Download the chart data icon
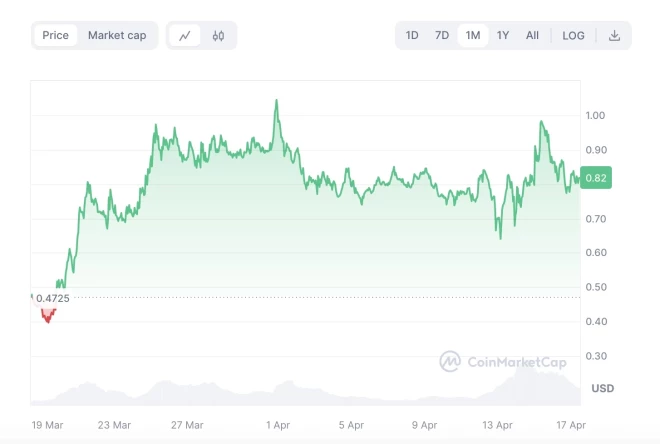660x444 pixels. coord(614,35)
